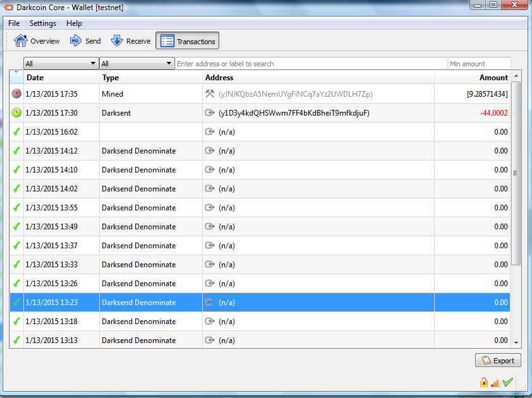Select the highlighted date 1/13/2015 13:23

pos(52,303)
